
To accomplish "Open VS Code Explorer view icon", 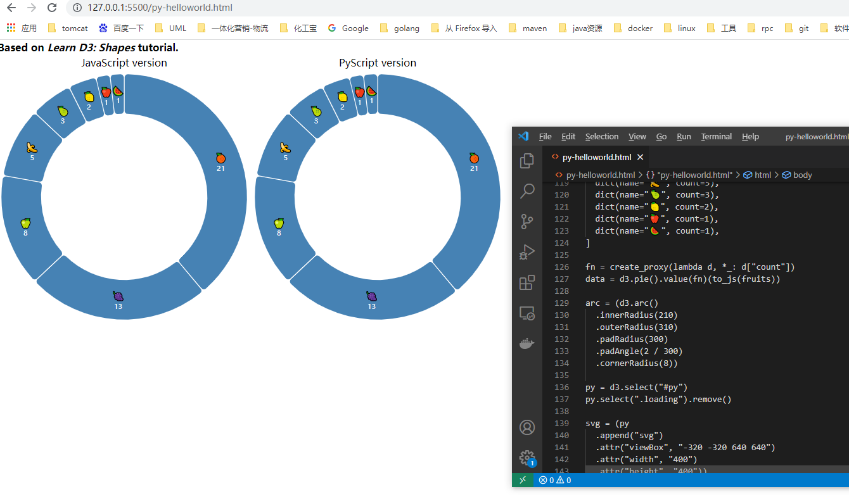I will coord(527,161).
